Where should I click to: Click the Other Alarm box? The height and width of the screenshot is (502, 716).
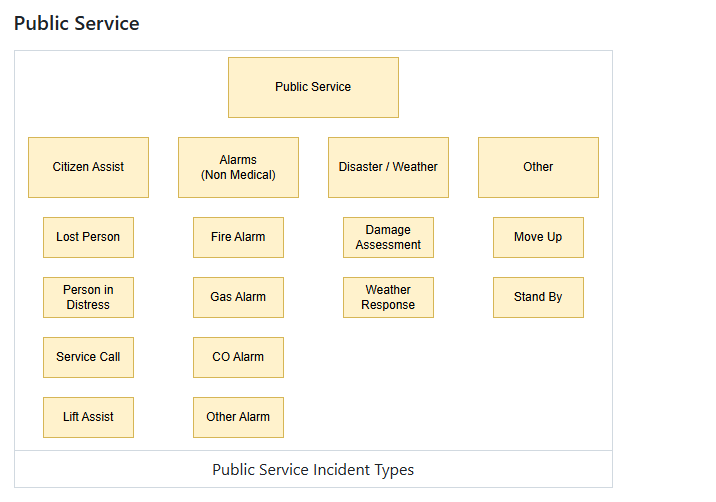tap(238, 417)
